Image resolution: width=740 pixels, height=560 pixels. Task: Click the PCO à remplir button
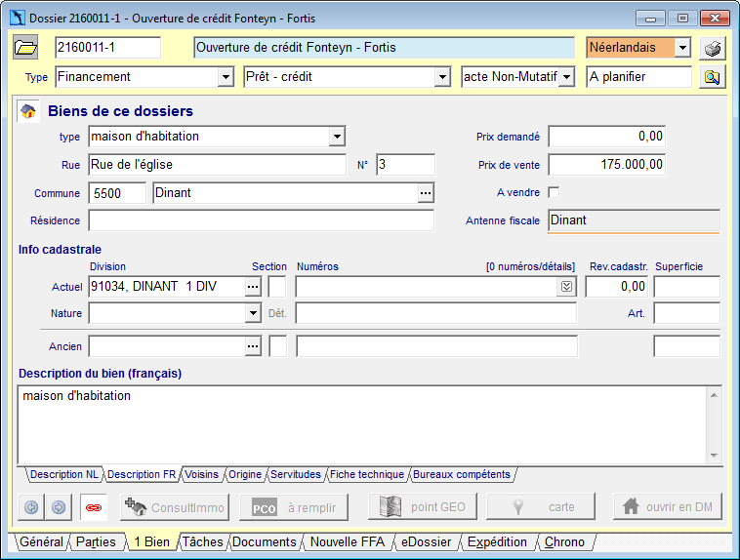click(294, 507)
